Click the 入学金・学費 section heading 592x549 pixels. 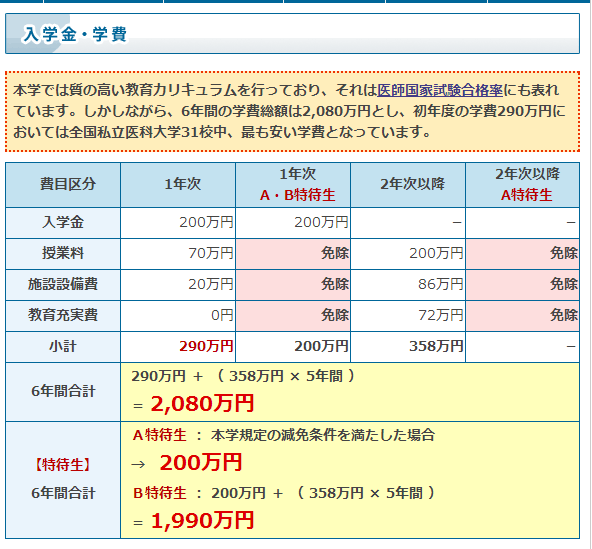[x=75, y=34]
